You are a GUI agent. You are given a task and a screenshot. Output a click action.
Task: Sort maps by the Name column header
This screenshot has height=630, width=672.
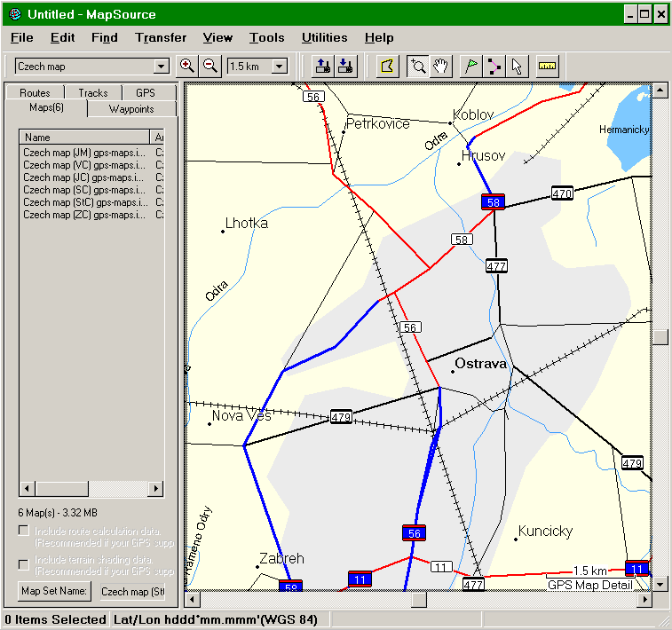pyautogui.click(x=84, y=137)
